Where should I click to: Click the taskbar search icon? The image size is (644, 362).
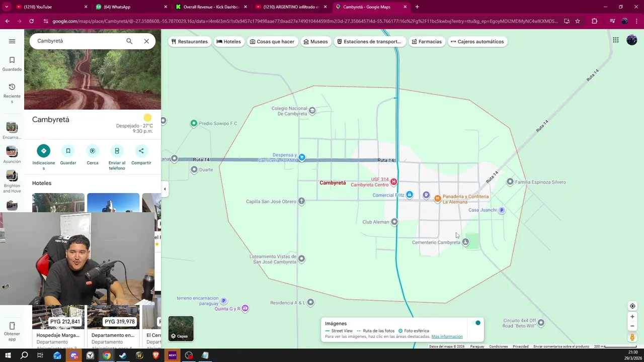pos(24,355)
